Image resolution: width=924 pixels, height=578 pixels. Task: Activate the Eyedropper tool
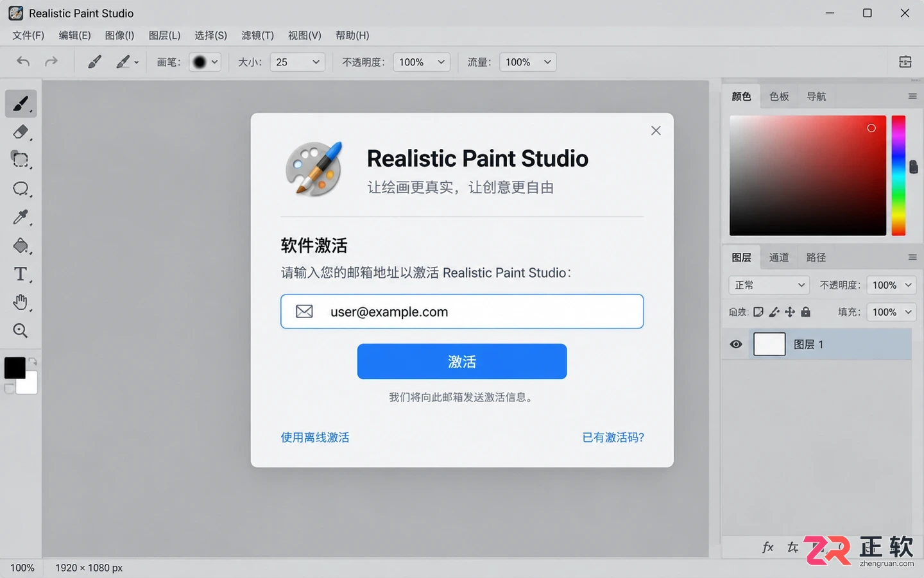pos(21,217)
